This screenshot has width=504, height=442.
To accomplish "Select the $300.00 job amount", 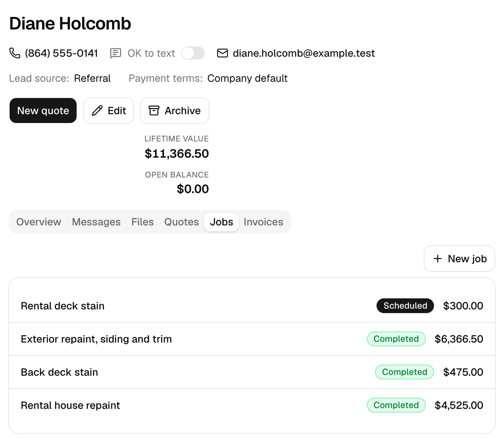I will click(x=463, y=306).
